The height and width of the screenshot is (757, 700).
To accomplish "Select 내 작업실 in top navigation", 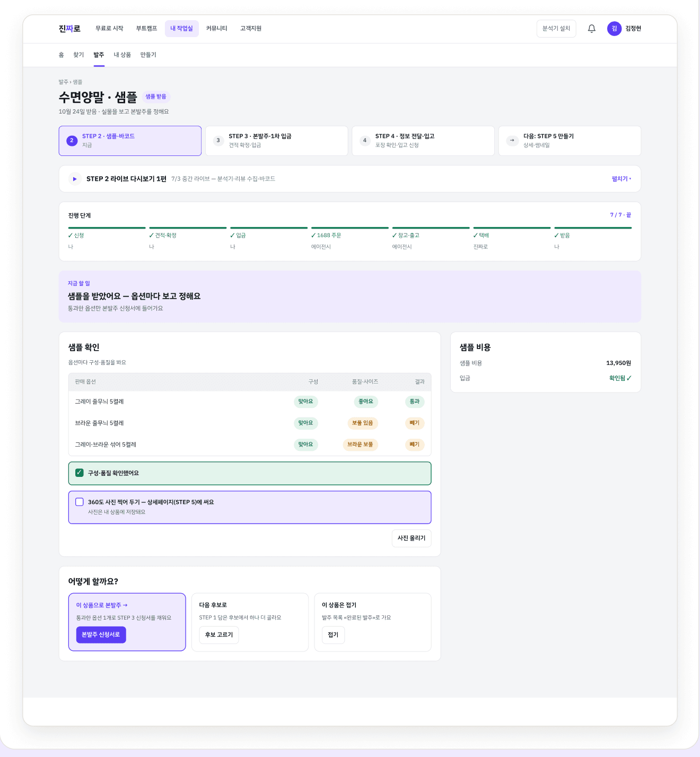I will tap(181, 29).
